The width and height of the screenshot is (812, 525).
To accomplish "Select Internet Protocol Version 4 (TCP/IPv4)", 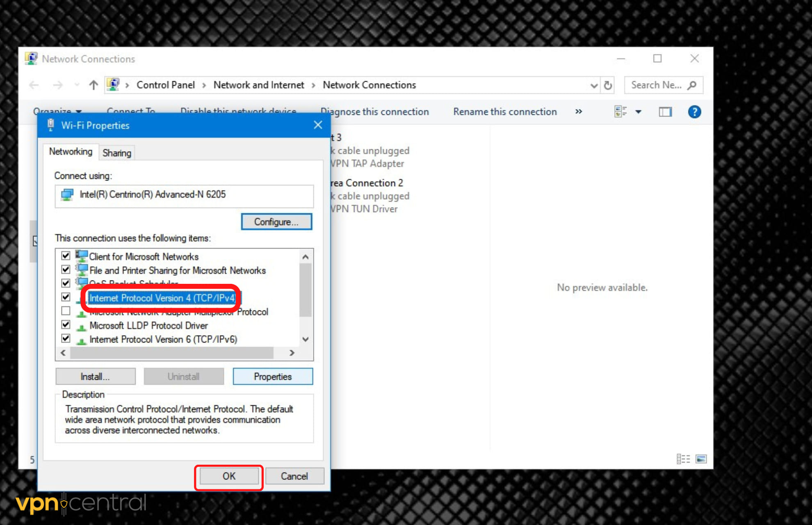I will (162, 298).
